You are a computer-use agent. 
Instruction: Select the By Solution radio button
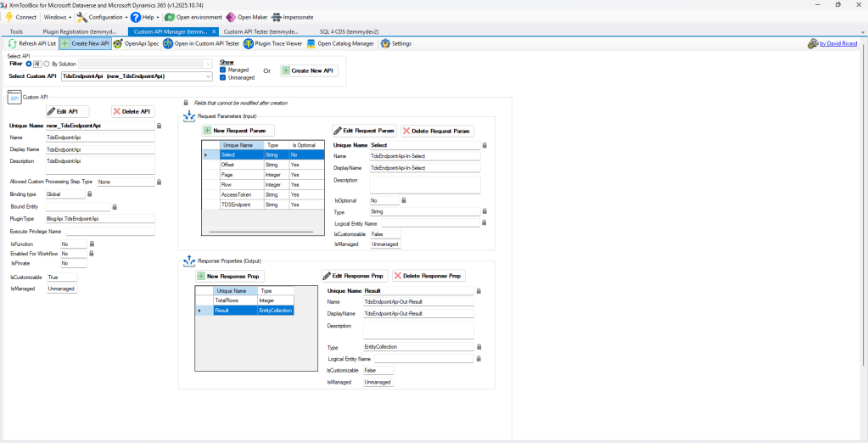tap(47, 64)
